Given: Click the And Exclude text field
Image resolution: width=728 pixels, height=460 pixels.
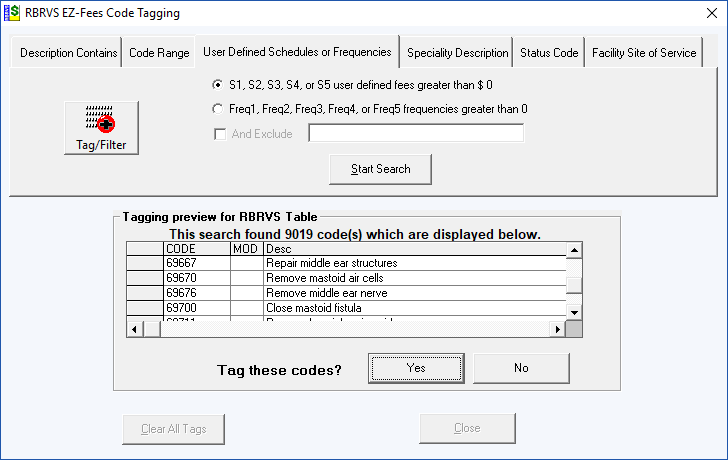Looking at the screenshot, I should pos(416,133).
